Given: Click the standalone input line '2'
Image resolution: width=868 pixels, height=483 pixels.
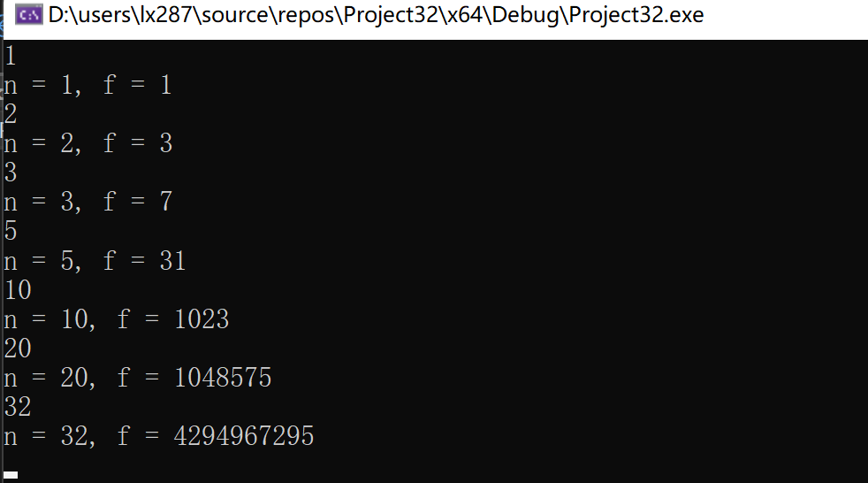Looking at the screenshot, I should 11,115.
